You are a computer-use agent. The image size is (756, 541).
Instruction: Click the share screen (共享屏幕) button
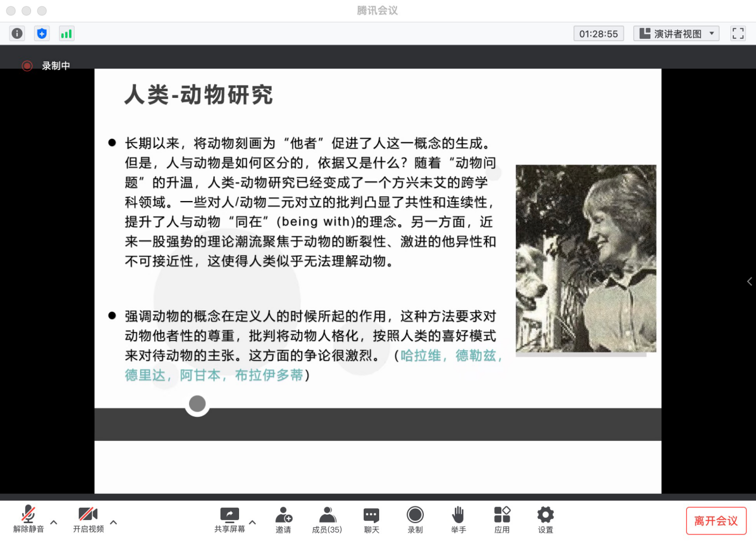[x=230, y=520]
